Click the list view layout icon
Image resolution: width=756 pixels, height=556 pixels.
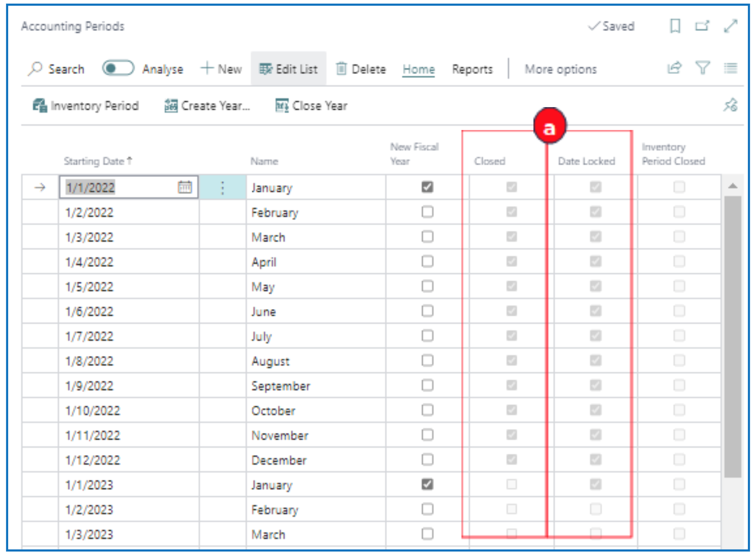click(730, 68)
